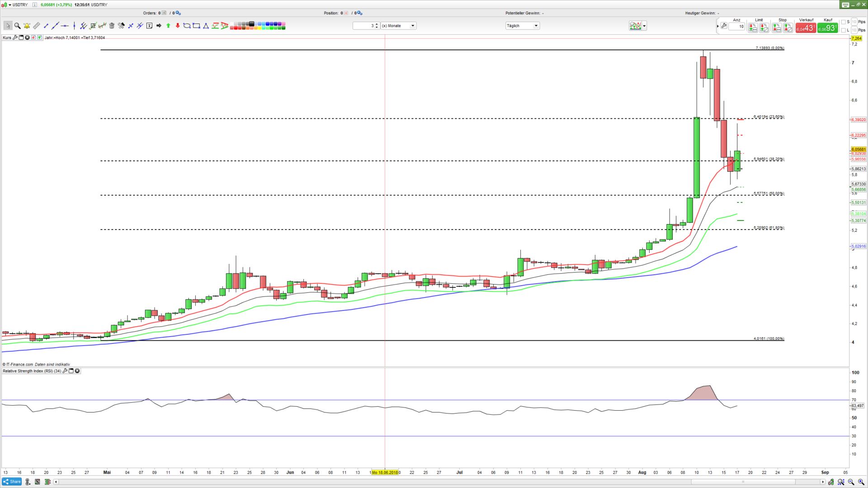Pick the black color swatch

[x=252, y=23]
